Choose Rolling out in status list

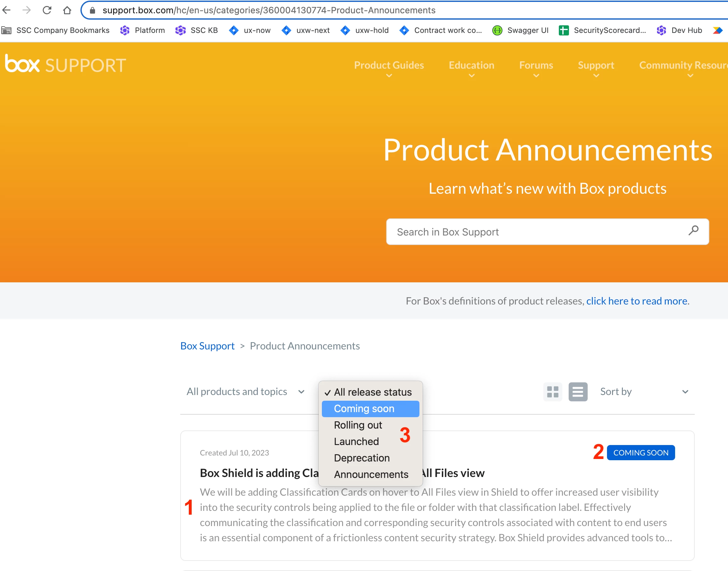click(358, 425)
